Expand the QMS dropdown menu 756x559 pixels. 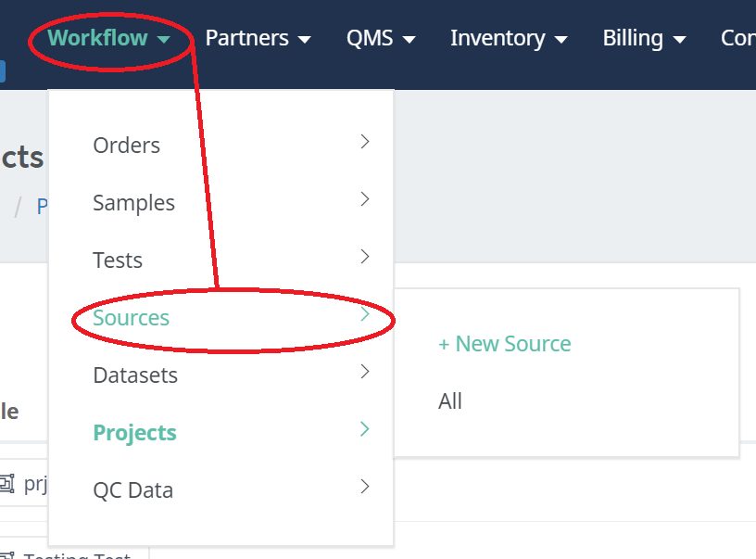[x=380, y=39]
